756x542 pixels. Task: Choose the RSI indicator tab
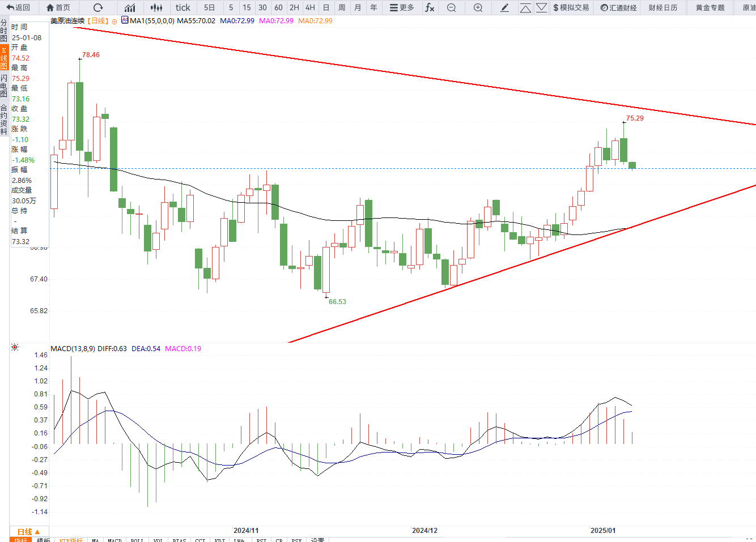[261, 540]
